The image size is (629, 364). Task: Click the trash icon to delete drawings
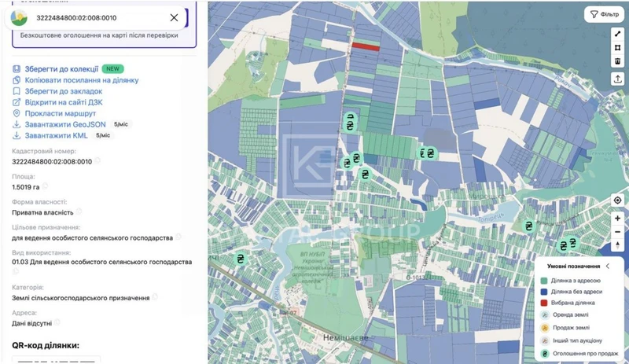click(618, 61)
